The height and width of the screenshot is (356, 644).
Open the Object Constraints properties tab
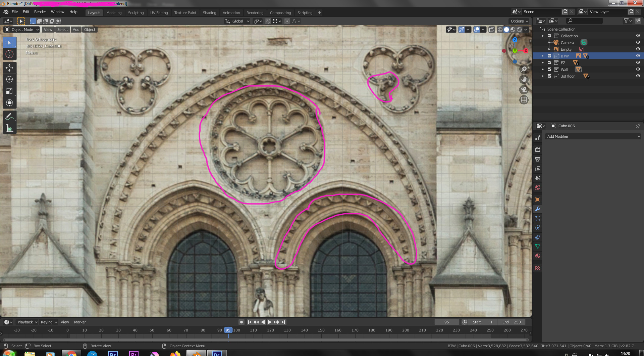[538, 237]
